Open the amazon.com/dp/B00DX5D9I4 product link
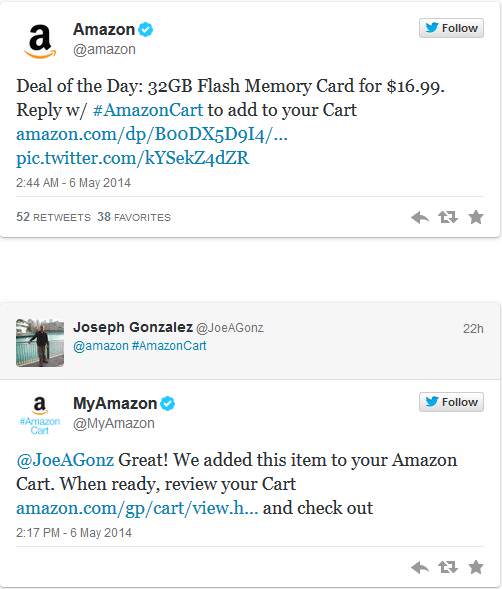The image size is (502, 589). pyautogui.click(x=152, y=134)
